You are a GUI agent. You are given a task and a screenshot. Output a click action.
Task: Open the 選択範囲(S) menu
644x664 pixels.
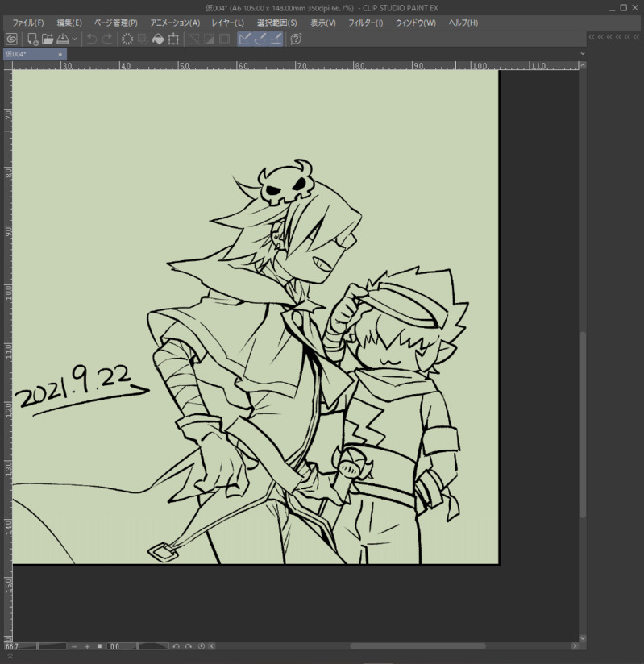point(276,23)
